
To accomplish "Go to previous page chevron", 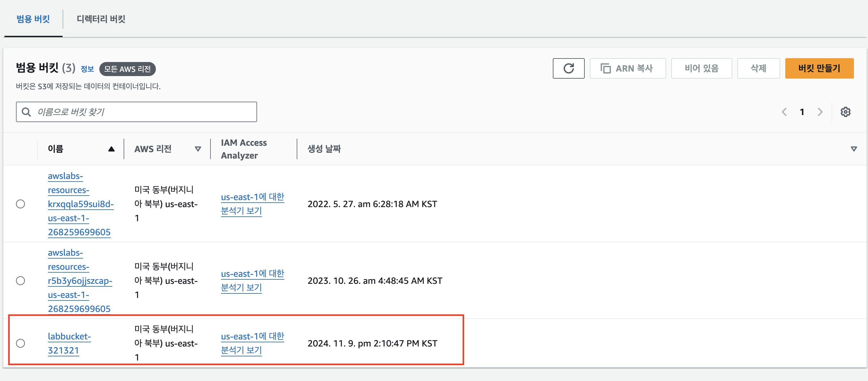I will pos(784,112).
